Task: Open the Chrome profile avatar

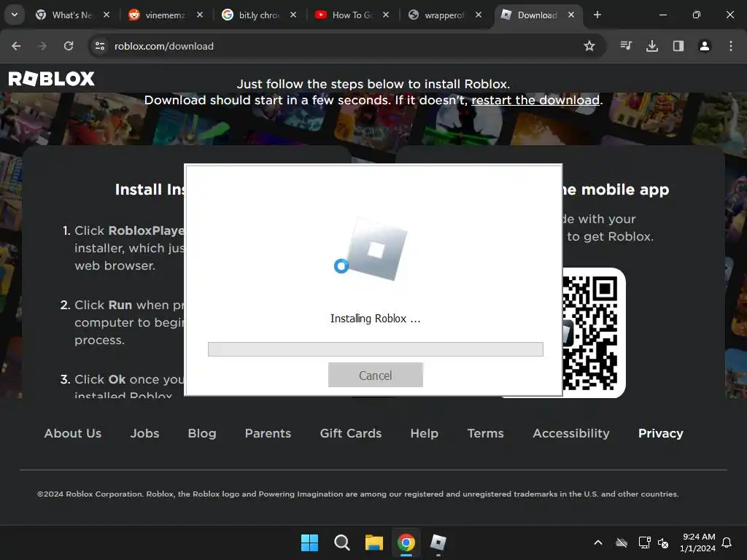Action: (705, 46)
